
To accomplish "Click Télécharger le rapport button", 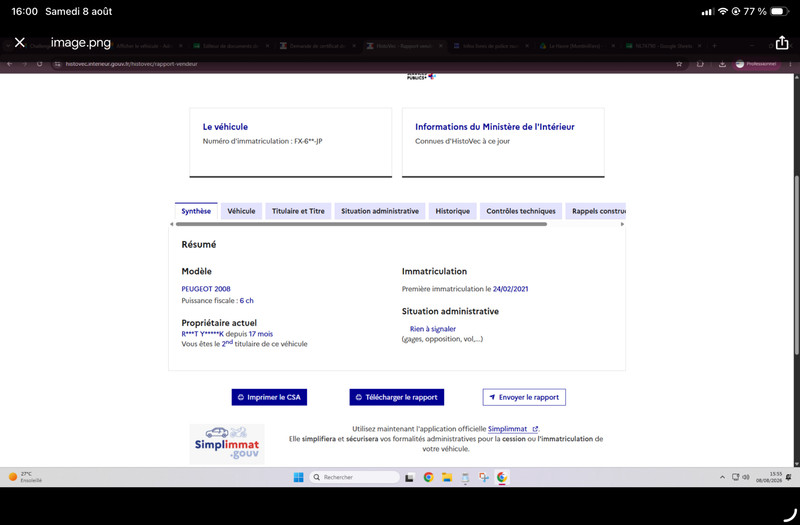I will (396, 397).
